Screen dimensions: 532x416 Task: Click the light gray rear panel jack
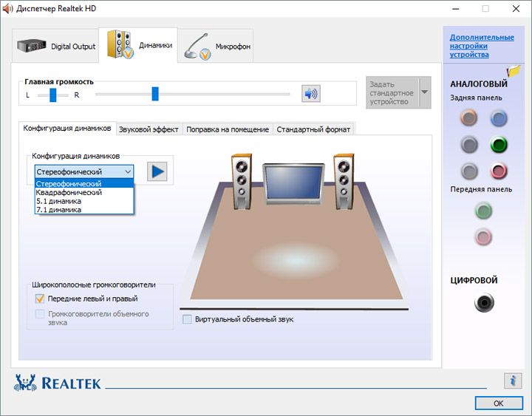point(469,171)
